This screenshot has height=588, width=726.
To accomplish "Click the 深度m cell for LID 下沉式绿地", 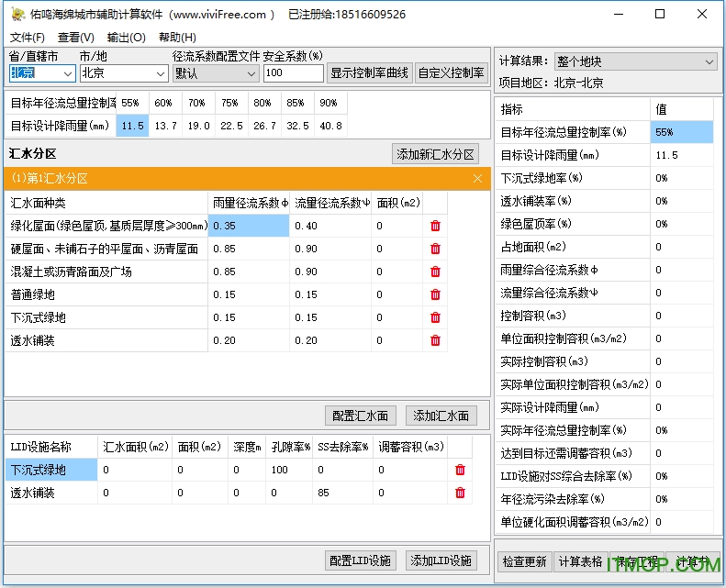I will click(247, 470).
